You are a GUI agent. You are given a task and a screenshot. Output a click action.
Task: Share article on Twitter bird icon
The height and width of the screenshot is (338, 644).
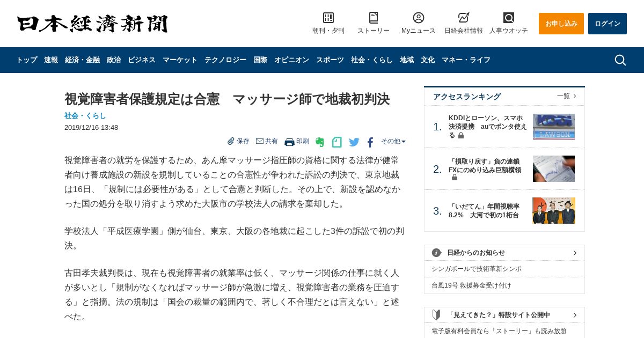(354, 142)
